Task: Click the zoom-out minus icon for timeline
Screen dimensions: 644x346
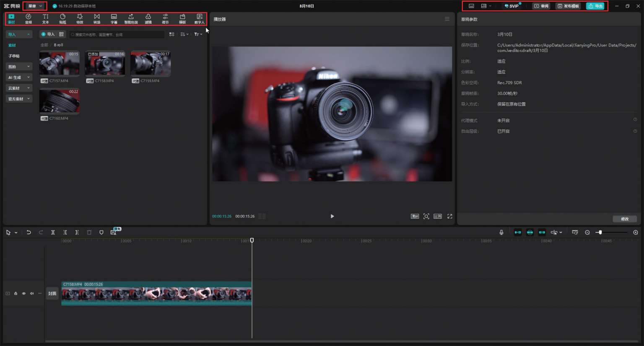Action: (587, 232)
